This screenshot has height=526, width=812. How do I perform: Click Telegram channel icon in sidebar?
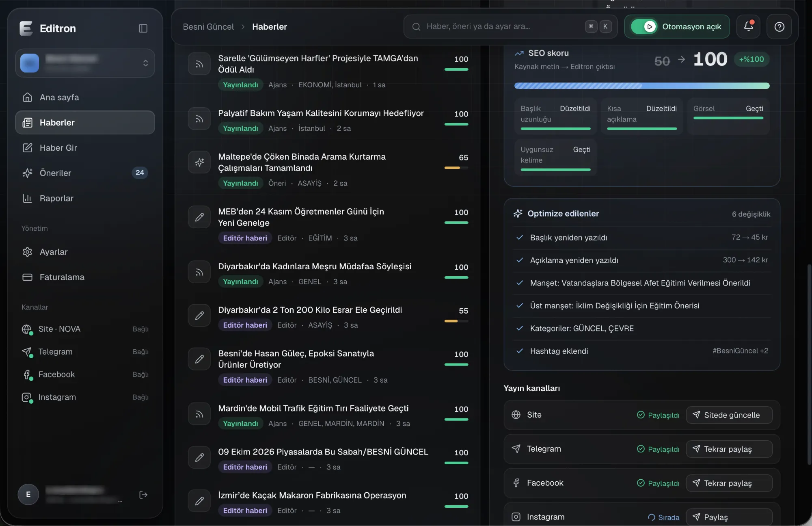click(x=27, y=352)
